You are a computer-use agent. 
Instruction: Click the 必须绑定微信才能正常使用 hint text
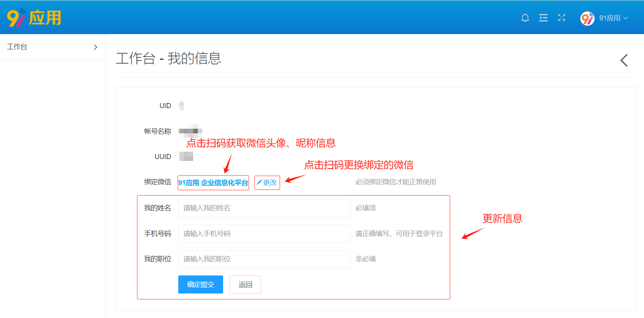tap(395, 182)
